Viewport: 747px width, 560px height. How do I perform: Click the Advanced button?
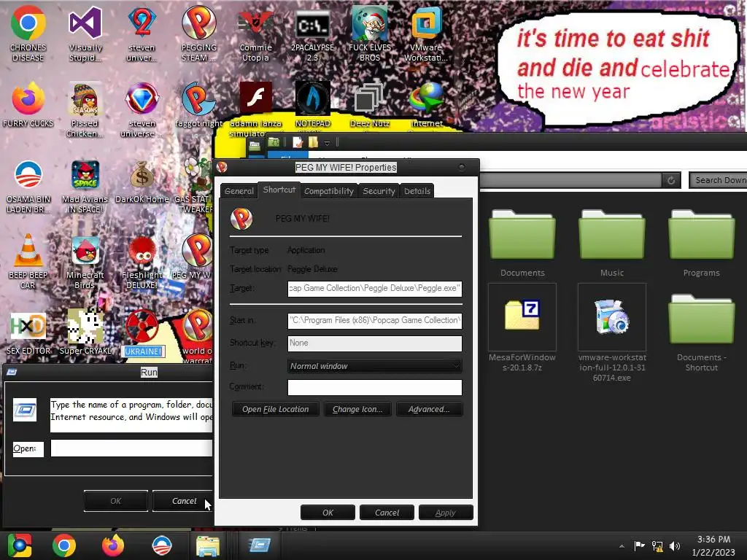pos(429,409)
